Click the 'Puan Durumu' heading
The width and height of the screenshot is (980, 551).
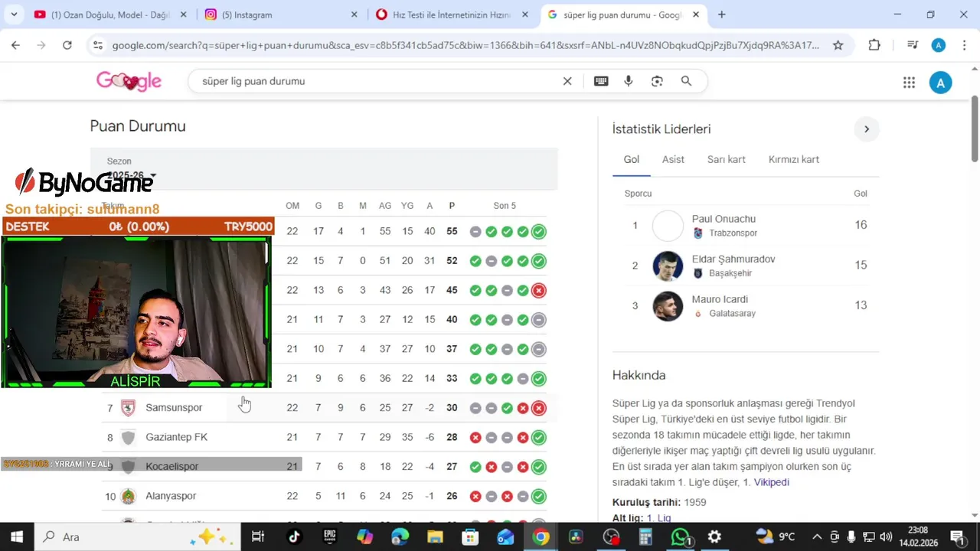(x=138, y=126)
